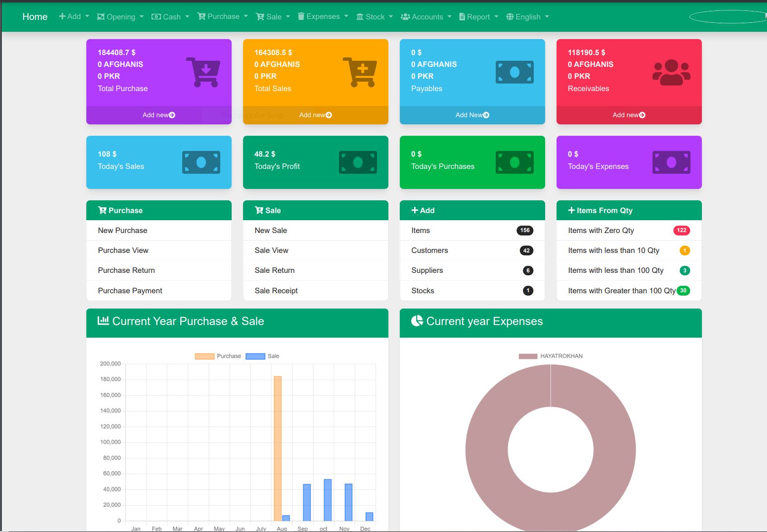767x532 pixels.
Task: Click the 42 badge next to Customers
Action: [526, 251]
